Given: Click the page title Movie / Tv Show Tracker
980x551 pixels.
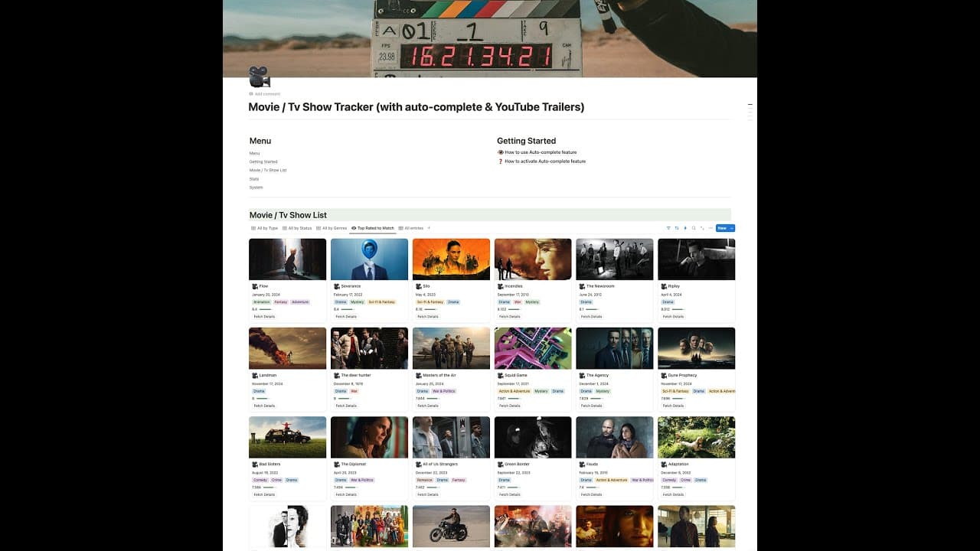Looking at the screenshot, I should tap(416, 107).
